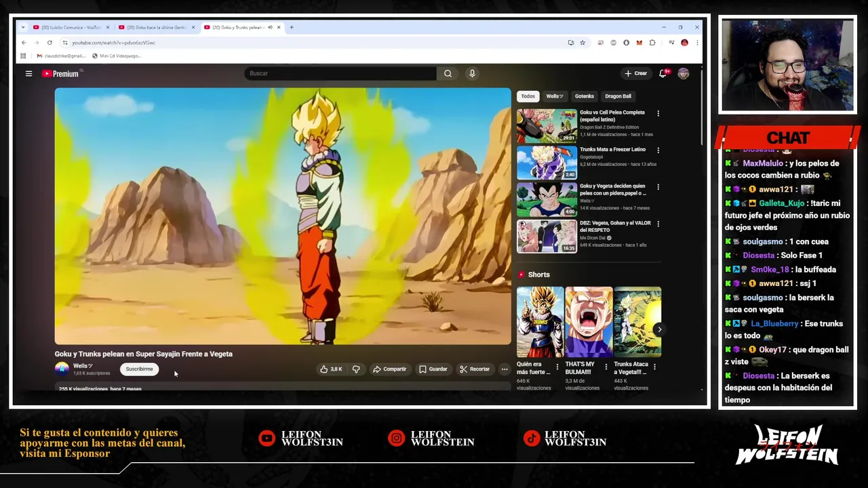Like the video with thumbs up
This screenshot has height=488, width=868.
click(331, 369)
